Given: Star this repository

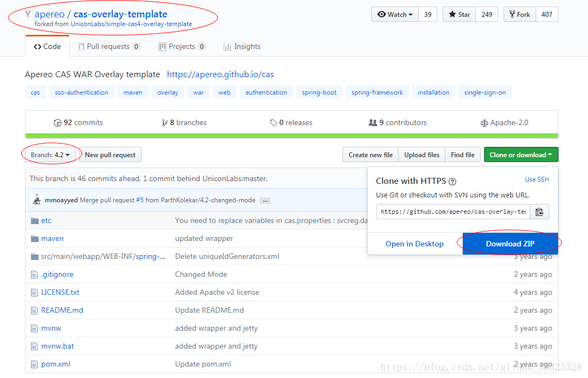Looking at the screenshot, I should click(x=460, y=14).
